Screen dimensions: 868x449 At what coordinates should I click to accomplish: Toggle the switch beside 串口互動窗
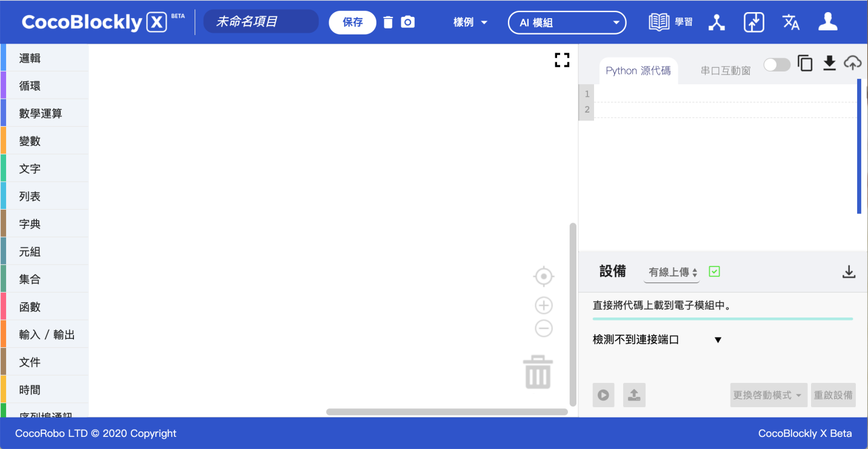777,65
